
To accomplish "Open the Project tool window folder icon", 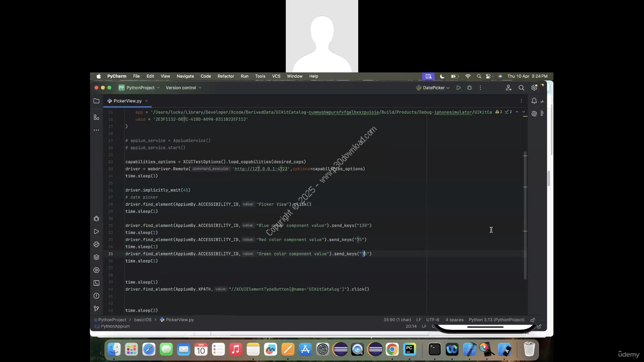I will click(96, 101).
